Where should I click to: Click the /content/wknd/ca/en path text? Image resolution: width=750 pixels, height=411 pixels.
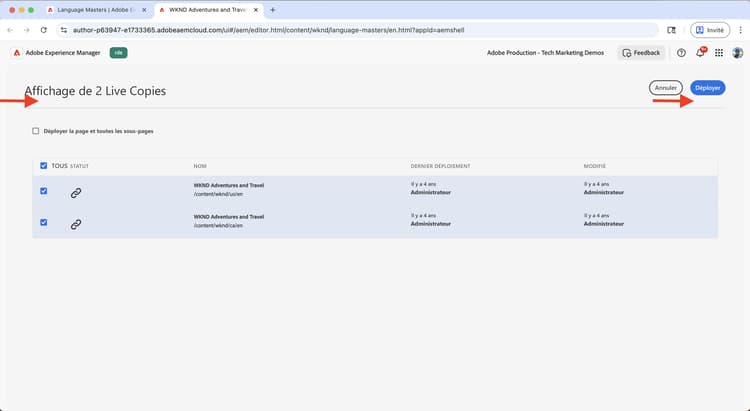tap(218, 225)
